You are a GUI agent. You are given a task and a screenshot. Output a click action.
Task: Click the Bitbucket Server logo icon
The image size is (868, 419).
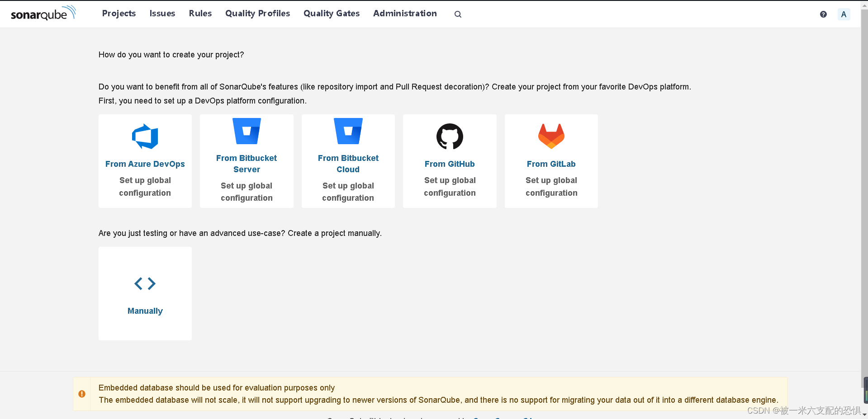click(247, 131)
